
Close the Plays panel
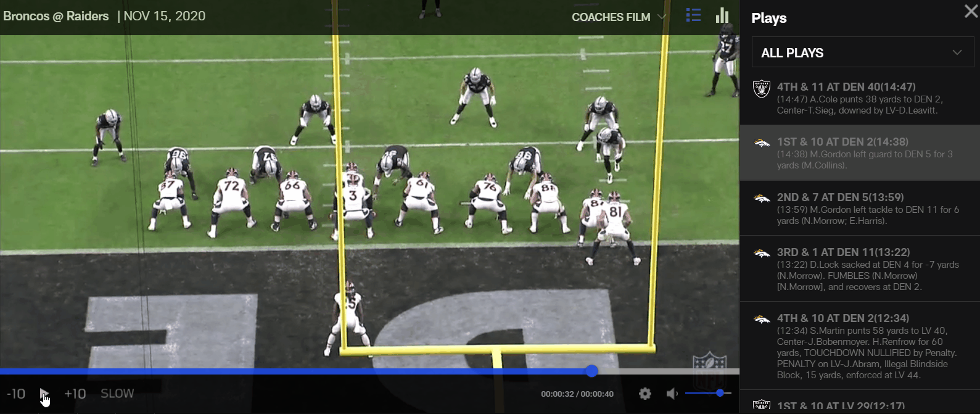(971, 11)
